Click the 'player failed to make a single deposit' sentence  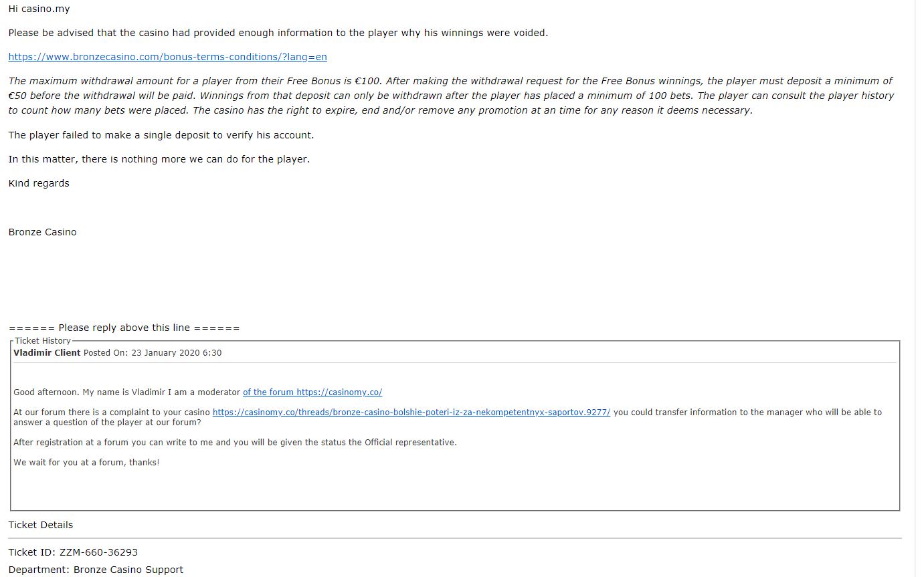pos(161,135)
